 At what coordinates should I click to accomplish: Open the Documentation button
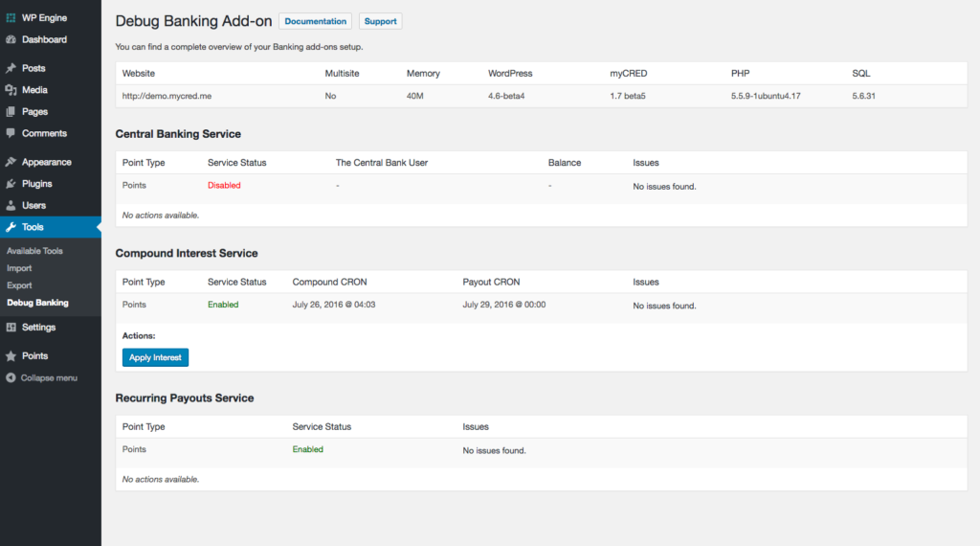315,21
